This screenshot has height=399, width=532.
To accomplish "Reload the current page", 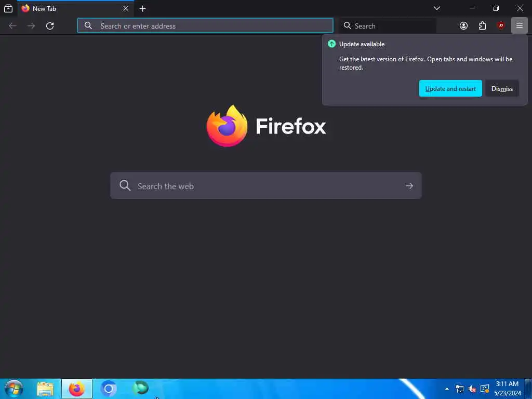I will coord(50,26).
